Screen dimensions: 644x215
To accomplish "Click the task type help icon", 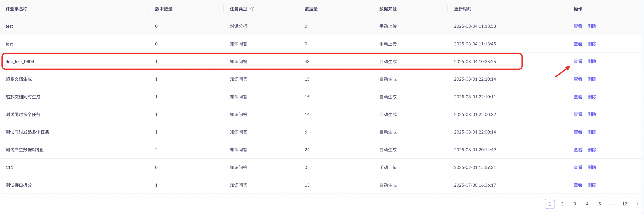I will point(252,9).
